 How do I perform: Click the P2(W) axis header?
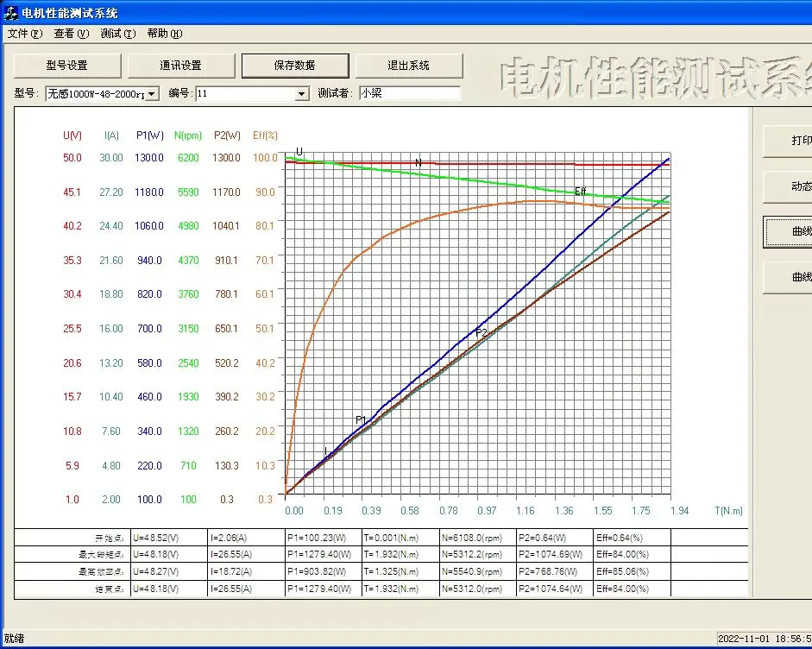pyautogui.click(x=227, y=135)
